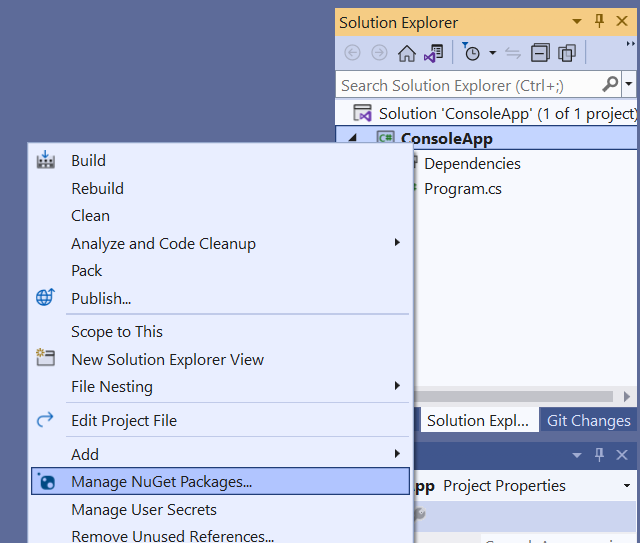Click the Back navigation arrow in Solution Explorer

352,53
